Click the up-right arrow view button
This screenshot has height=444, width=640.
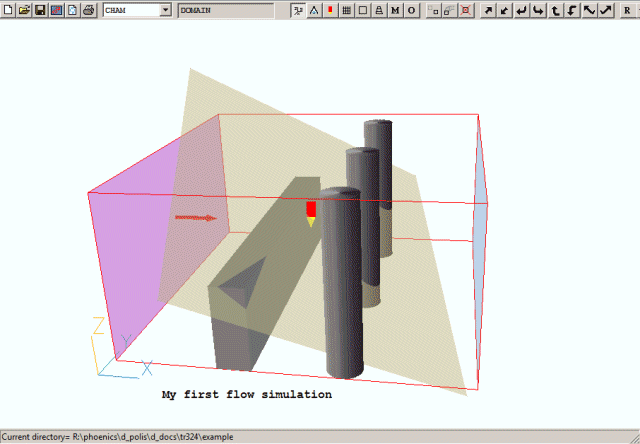(x=489, y=10)
